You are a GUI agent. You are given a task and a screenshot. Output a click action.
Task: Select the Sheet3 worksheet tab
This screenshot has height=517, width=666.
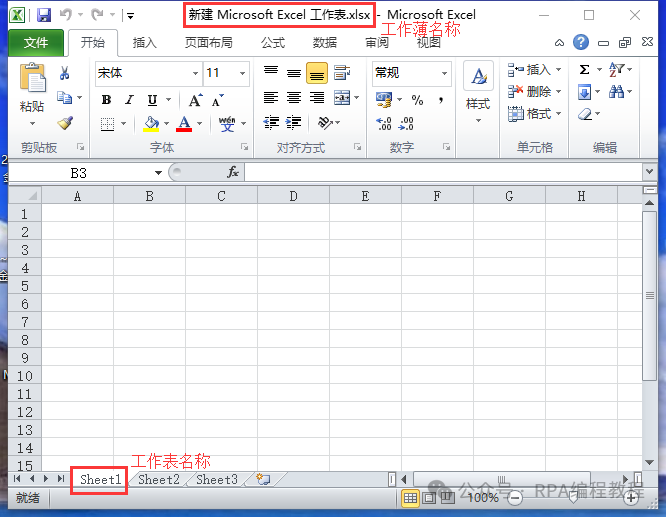(x=216, y=480)
